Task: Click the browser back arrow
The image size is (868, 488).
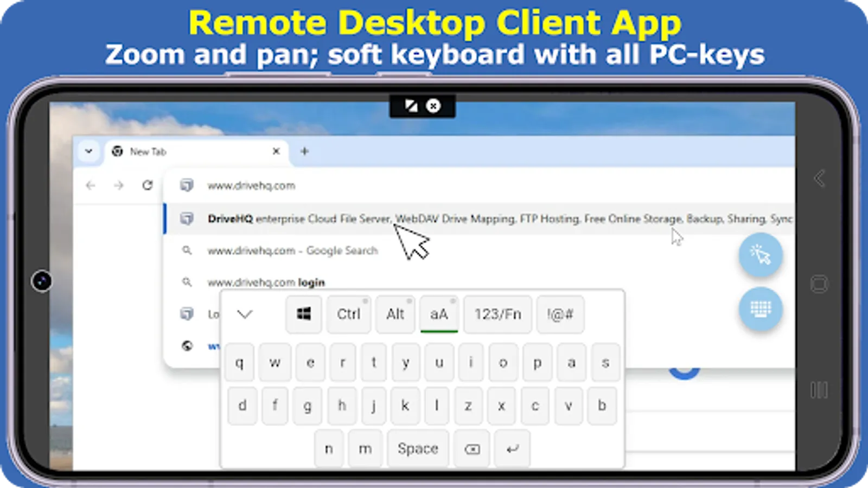Action: pos(90,185)
